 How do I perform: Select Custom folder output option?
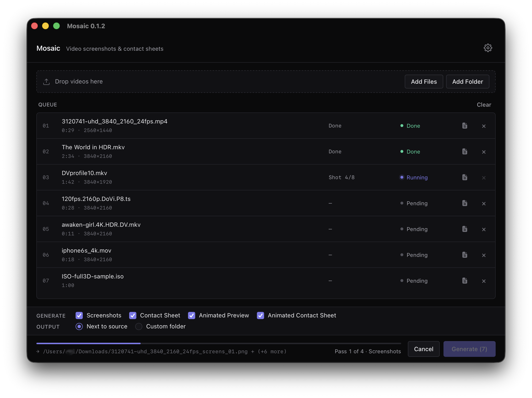(x=139, y=326)
